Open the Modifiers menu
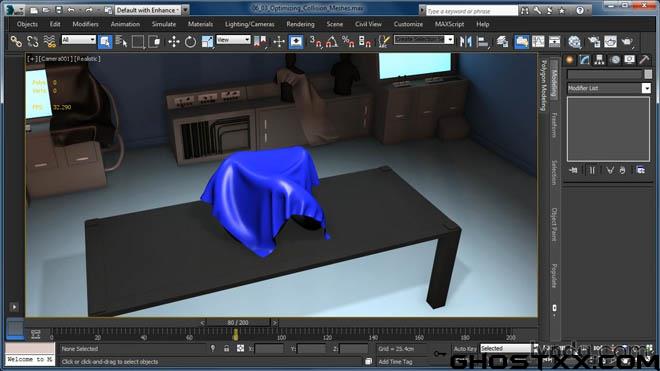This screenshot has height=371, width=660. (x=85, y=24)
